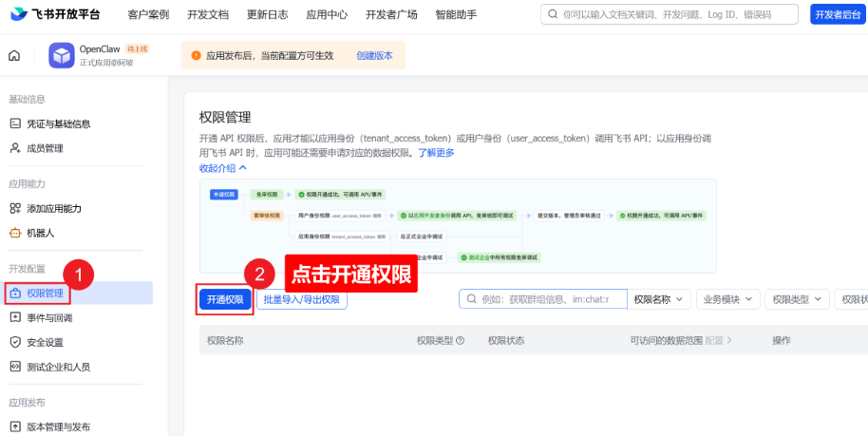Click the blue 开通权限 button
The width and height of the screenshot is (868, 436).
click(x=225, y=299)
